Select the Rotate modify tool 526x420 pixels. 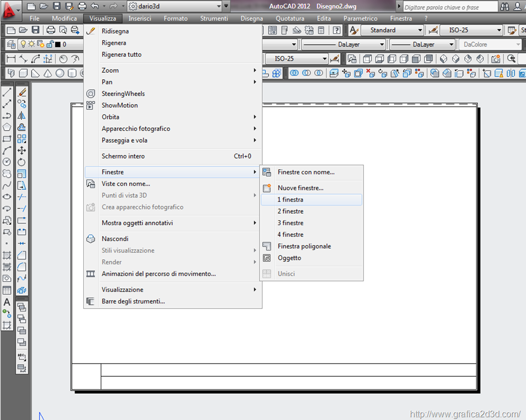click(x=22, y=162)
